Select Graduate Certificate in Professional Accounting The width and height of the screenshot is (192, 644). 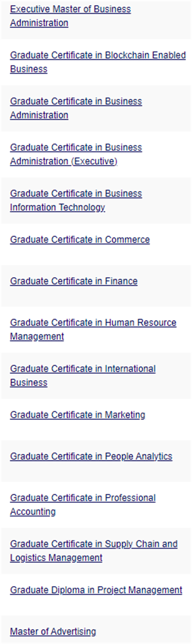click(83, 505)
